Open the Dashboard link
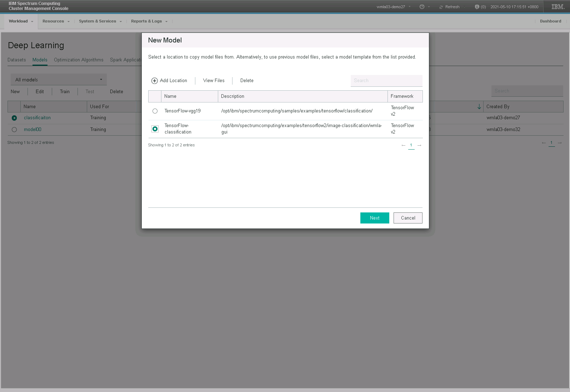Screen dimensions: 570x392 (550, 21)
